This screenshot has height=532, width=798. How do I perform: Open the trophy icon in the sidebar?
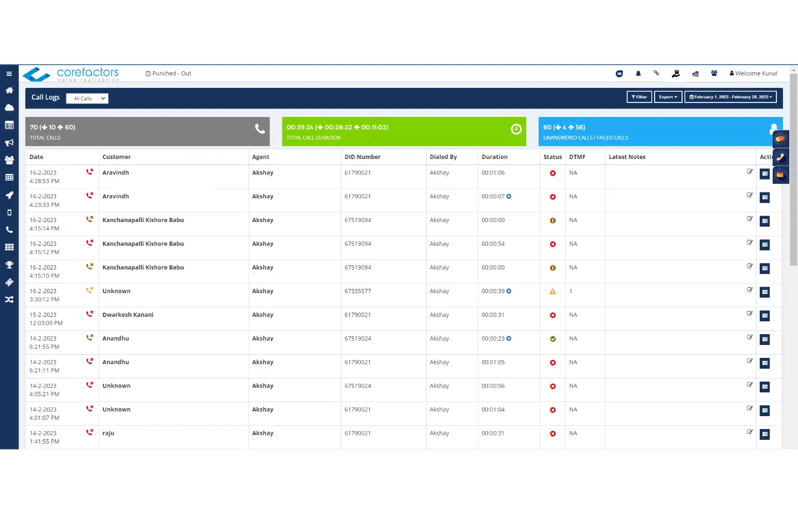point(9,265)
